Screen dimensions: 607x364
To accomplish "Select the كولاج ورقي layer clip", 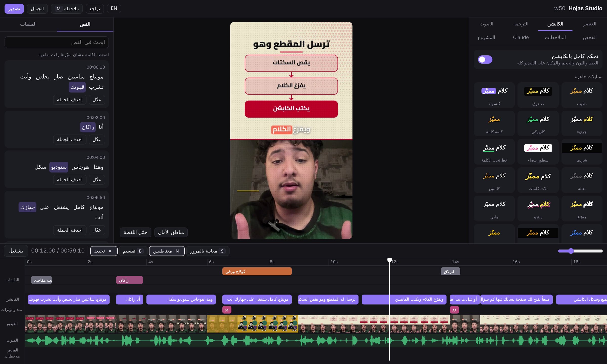I will 257,271.
